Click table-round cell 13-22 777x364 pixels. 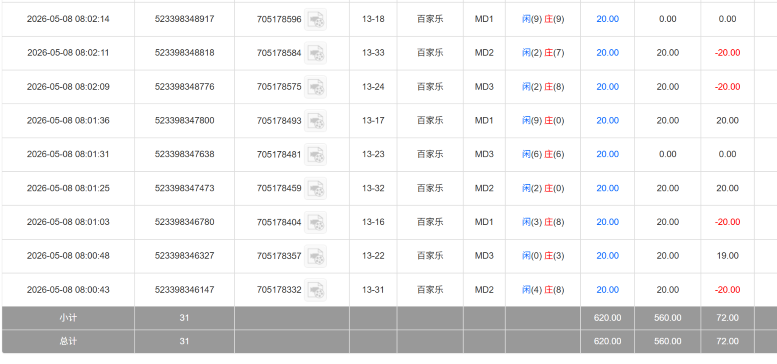pyautogui.click(x=373, y=256)
